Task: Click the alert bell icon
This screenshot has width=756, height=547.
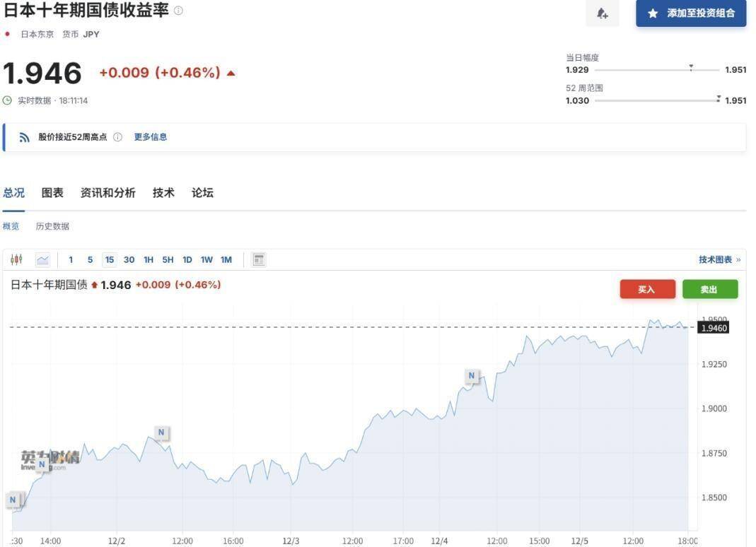Action: (603, 13)
